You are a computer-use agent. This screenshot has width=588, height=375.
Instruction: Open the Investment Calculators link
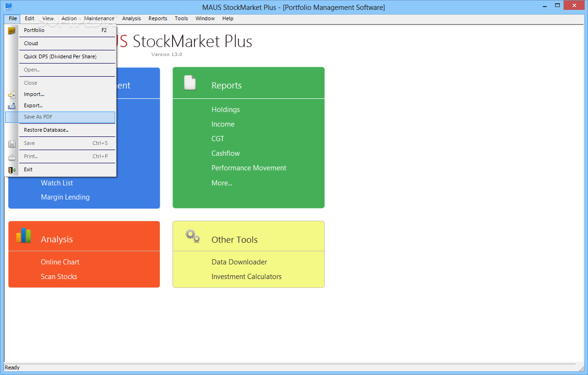click(246, 277)
